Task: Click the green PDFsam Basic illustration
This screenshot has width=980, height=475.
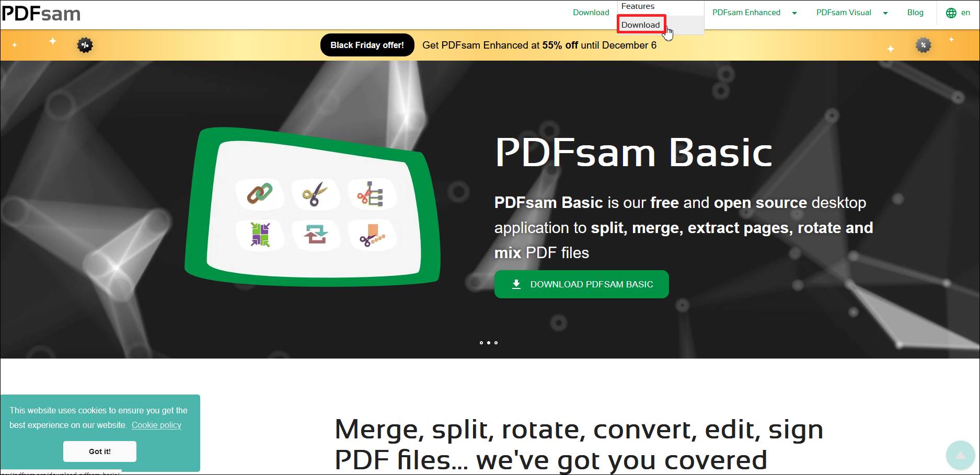Action: coord(313,207)
